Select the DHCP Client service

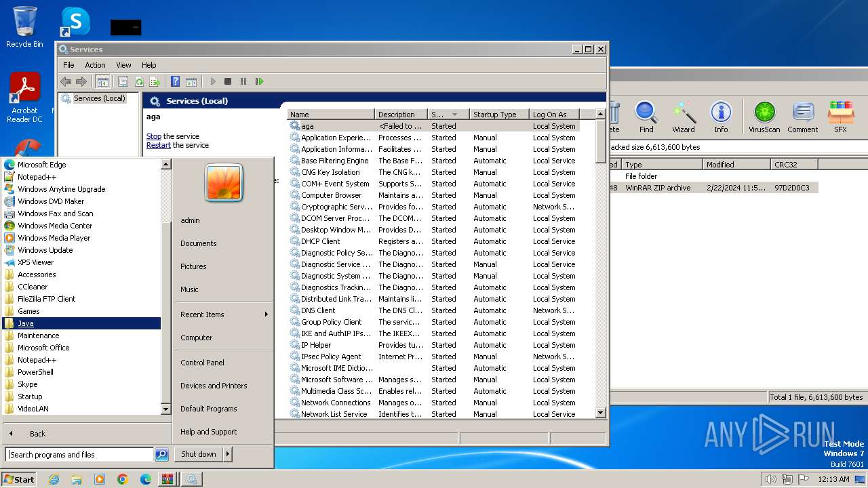coord(434,241)
